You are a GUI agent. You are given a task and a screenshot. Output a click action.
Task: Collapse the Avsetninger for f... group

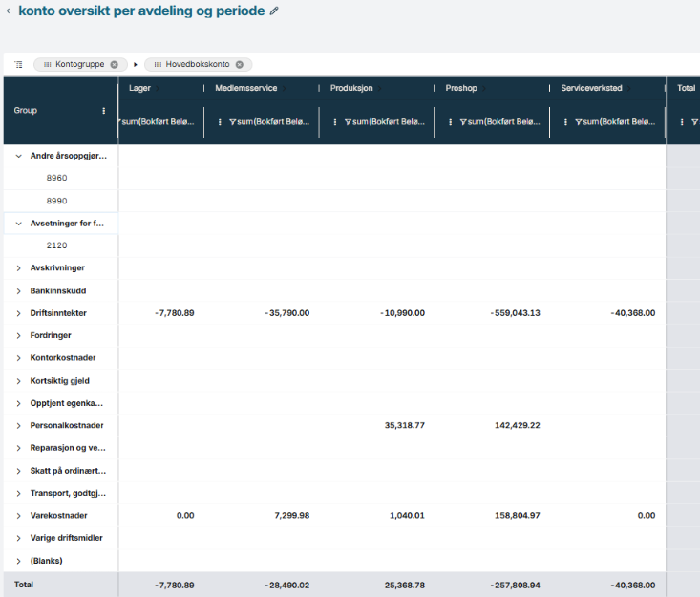coord(18,224)
